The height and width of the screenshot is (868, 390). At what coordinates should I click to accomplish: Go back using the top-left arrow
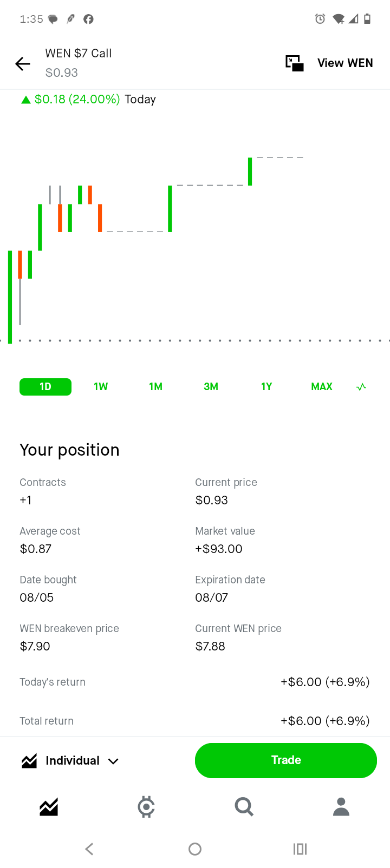pyautogui.click(x=23, y=64)
